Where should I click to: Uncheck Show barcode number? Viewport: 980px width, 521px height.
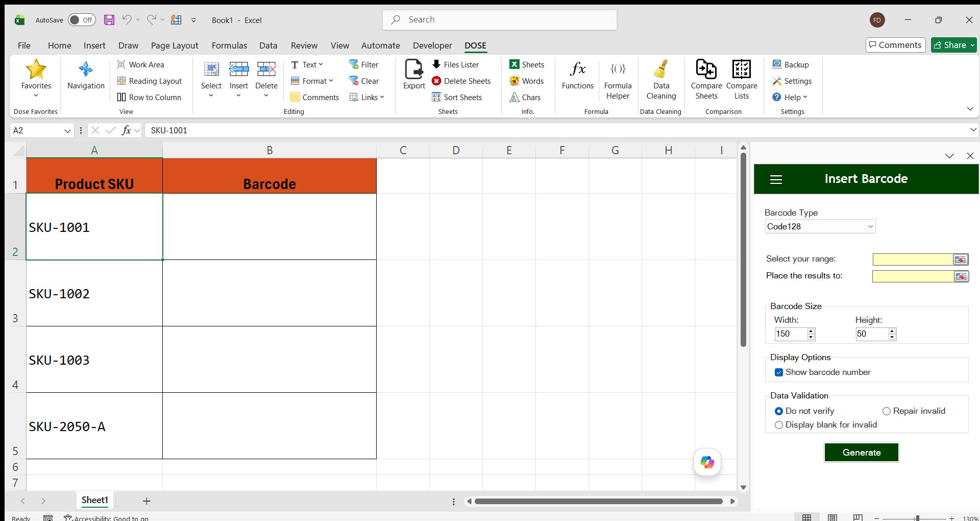pyautogui.click(x=779, y=372)
